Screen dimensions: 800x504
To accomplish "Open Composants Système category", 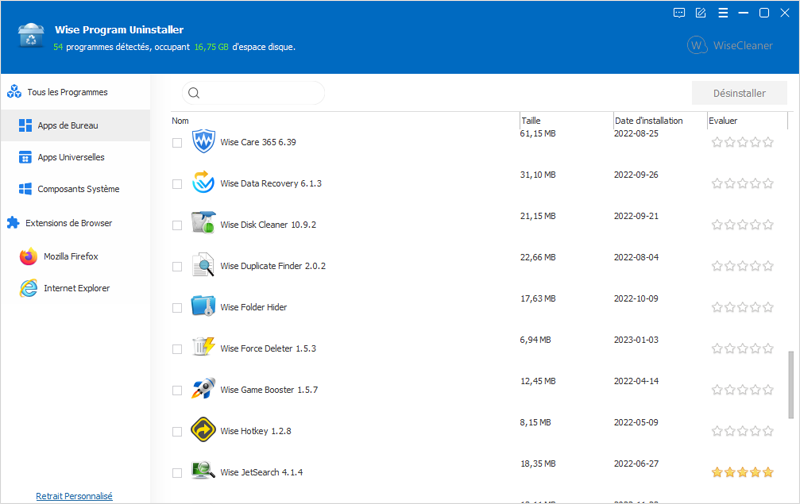I will pos(76,189).
